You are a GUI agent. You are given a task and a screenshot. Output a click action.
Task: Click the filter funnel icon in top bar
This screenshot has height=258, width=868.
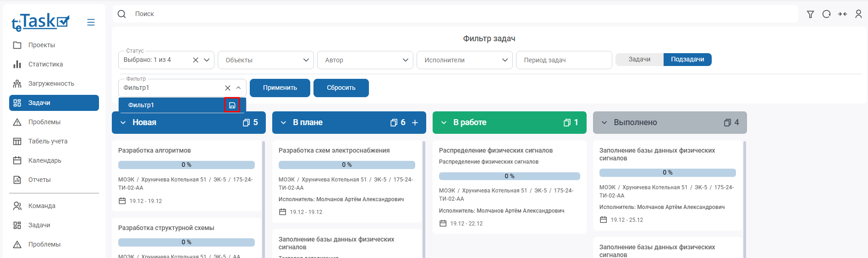(x=810, y=14)
